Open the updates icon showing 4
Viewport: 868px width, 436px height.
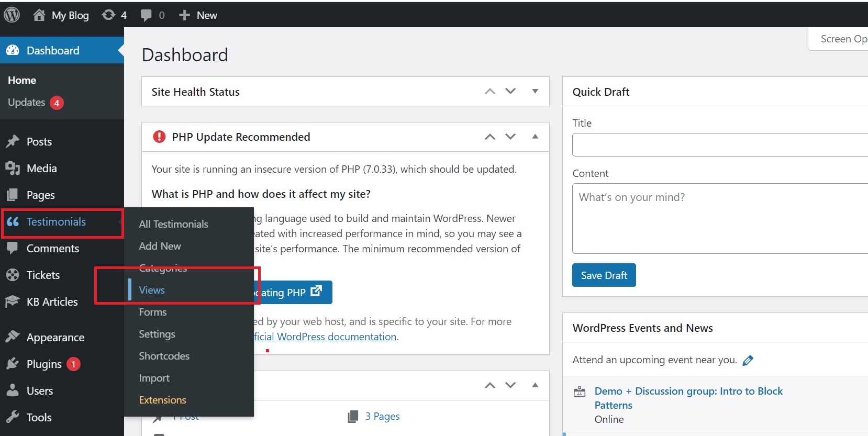click(108, 15)
